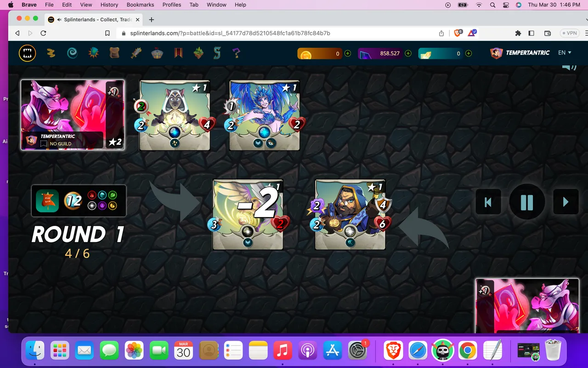Share this page via share icon
Viewport: 588px width, 368px height.
coord(441,33)
